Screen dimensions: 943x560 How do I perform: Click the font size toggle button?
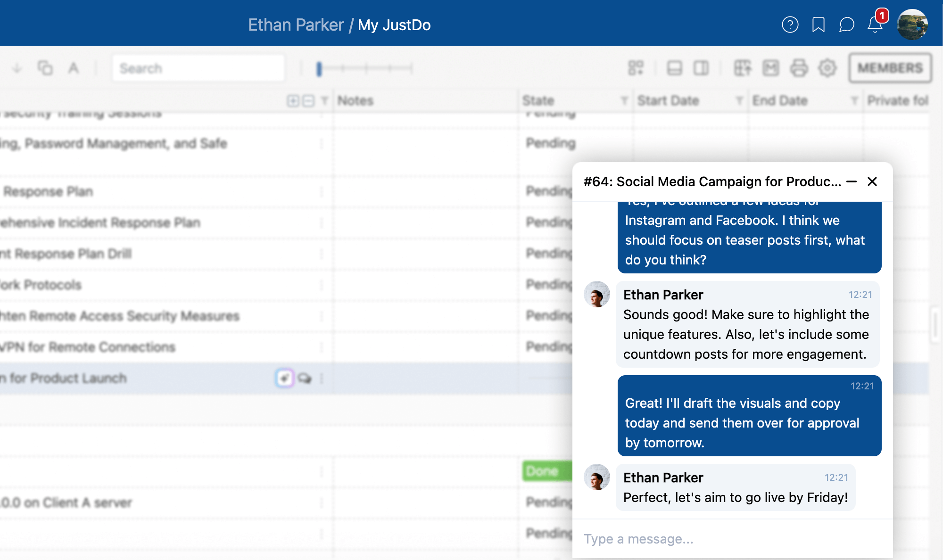(x=74, y=67)
